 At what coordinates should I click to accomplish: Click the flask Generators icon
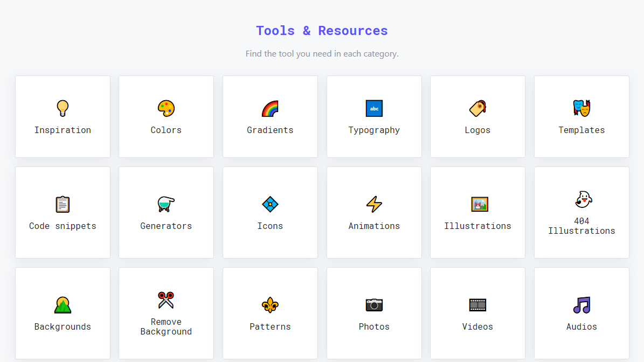pyautogui.click(x=166, y=204)
